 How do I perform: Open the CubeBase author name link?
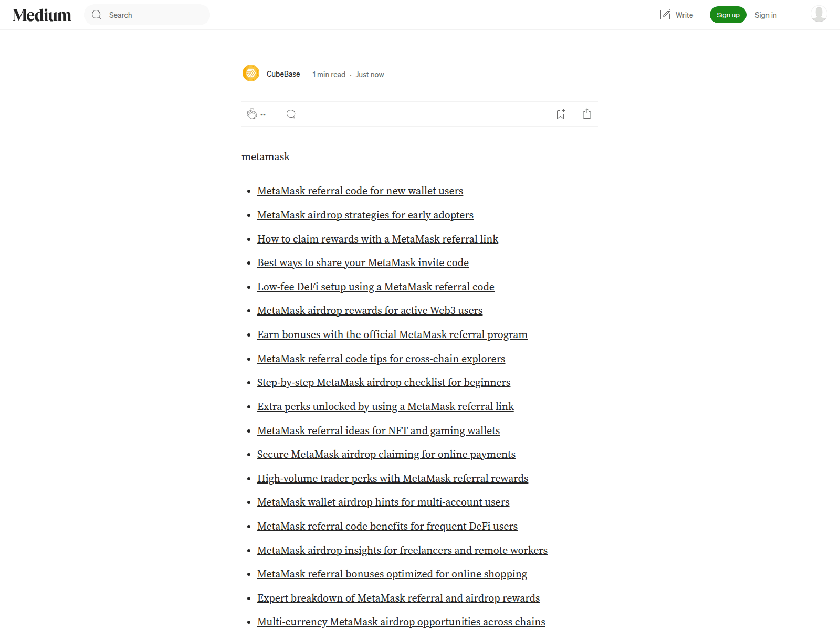coord(283,74)
